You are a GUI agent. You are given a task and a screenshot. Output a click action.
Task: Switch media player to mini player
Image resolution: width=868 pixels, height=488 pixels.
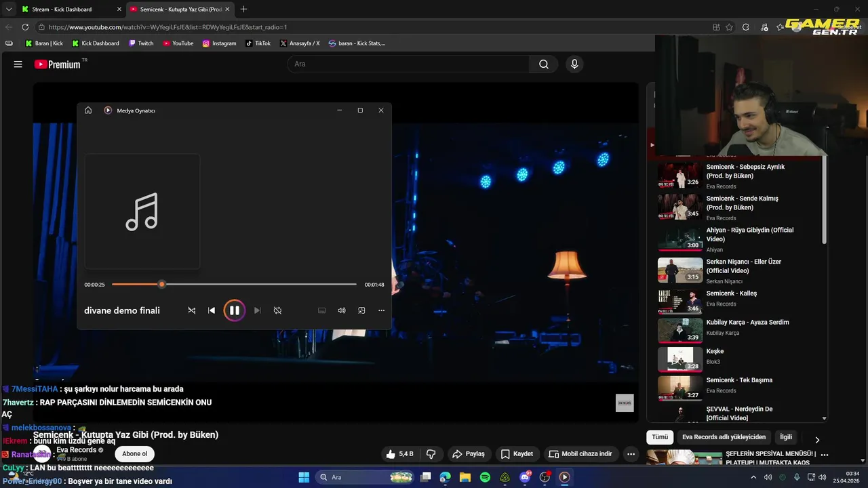click(x=361, y=310)
